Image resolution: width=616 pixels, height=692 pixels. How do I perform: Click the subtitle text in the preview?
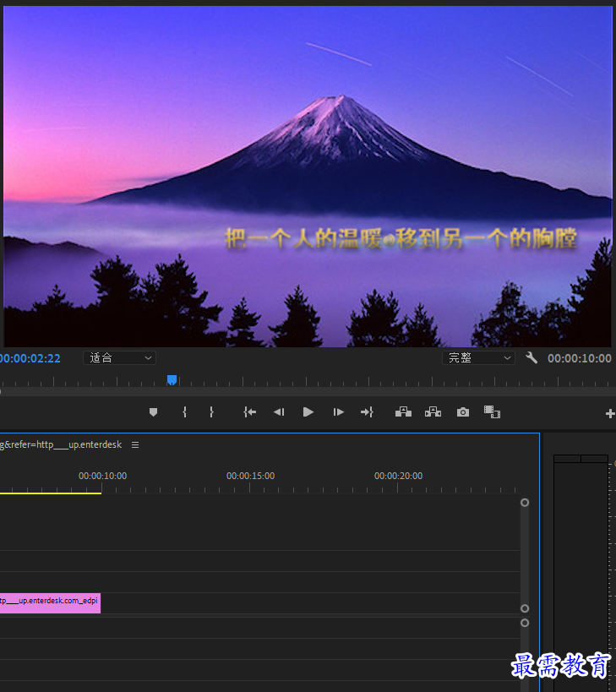click(x=401, y=239)
